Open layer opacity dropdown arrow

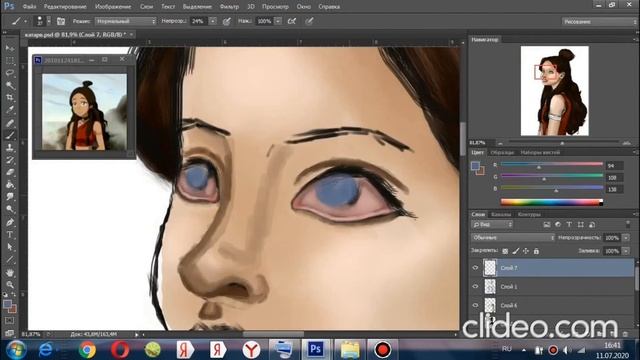626,238
